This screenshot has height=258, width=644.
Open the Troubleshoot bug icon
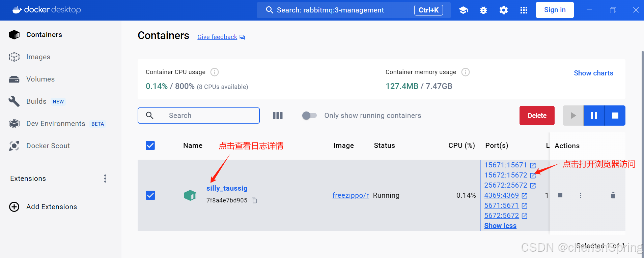click(x=483, y=10)
